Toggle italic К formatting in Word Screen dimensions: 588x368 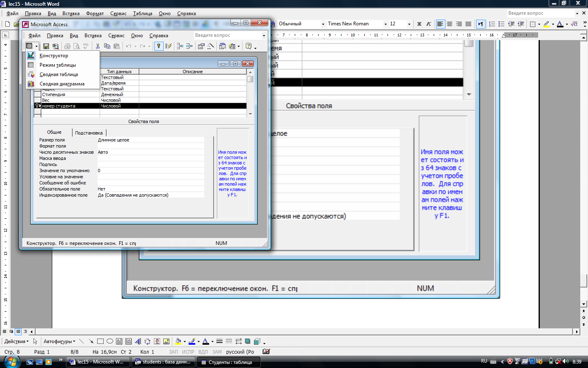click(x=428, y=24)
